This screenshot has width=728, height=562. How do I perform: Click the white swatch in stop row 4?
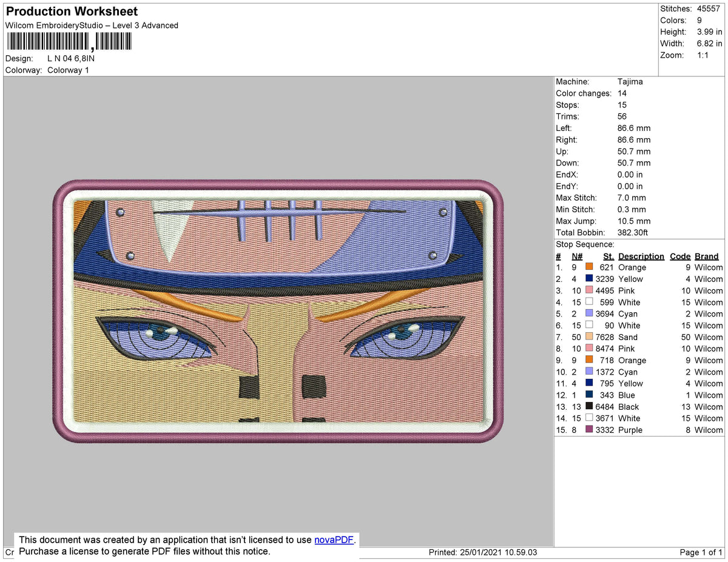pyautogui.click(x=589, y=302)
